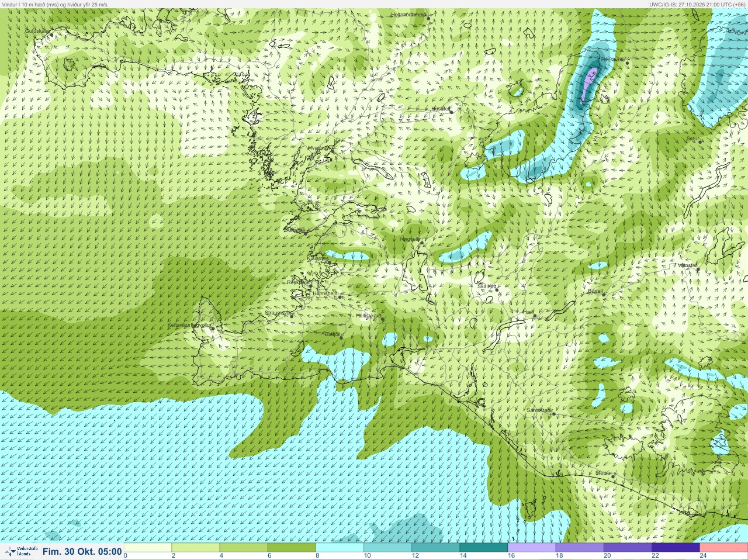Click the legend tick label '24'
Viewport: 748px width, 560px height.
pyautogui.click(x=703, y=556)
